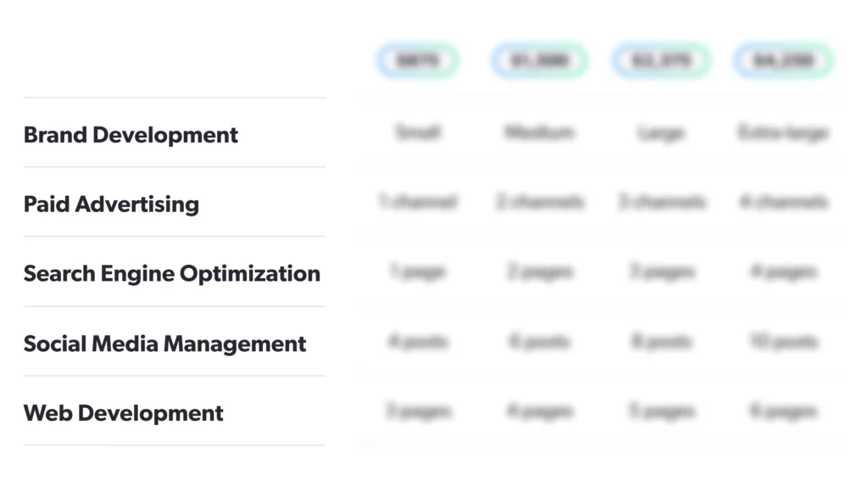Select the fourth price pill, $4,250
This screenshot has height=492, width=868.
(783, 60)
